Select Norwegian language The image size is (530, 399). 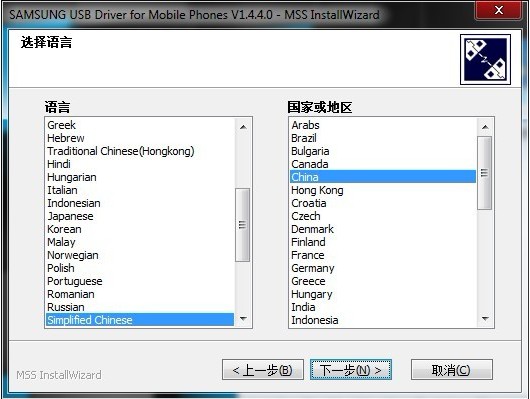(x=140, y=255)
